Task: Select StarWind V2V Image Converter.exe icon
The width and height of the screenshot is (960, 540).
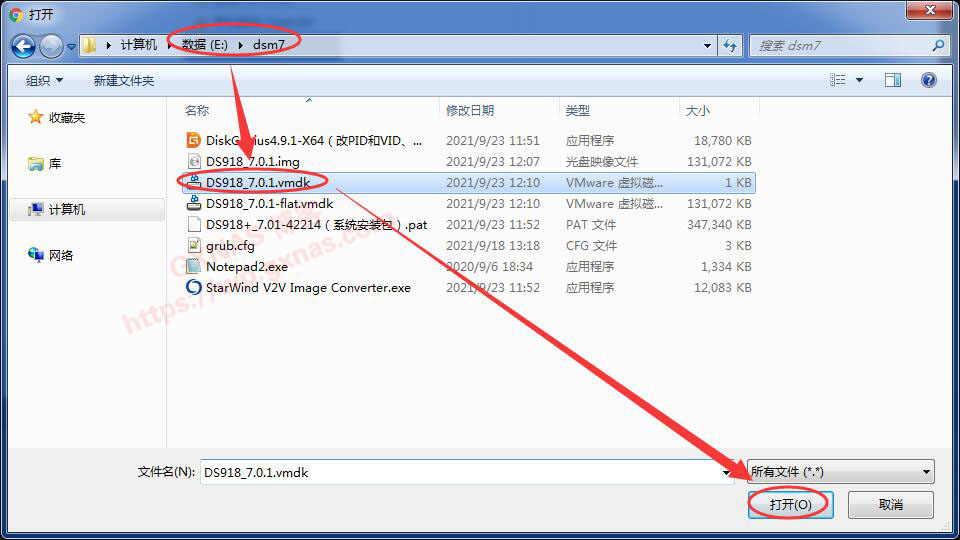Action: pos(194,288)
